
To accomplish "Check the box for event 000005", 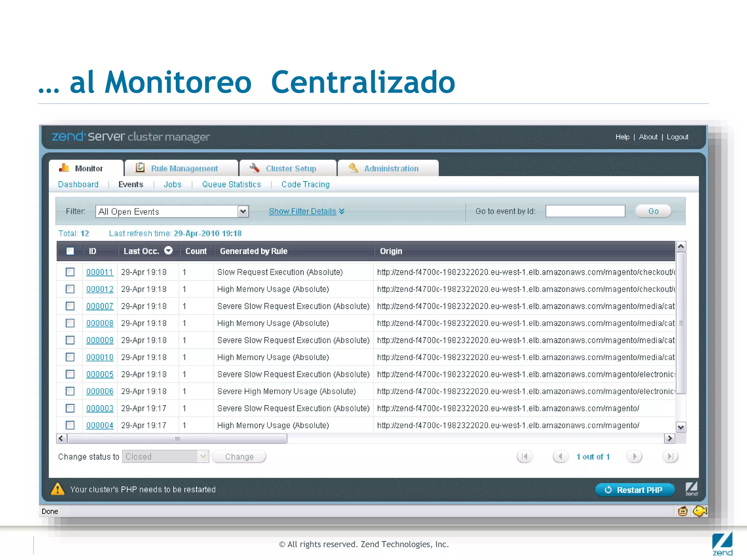I will (70, 374).
